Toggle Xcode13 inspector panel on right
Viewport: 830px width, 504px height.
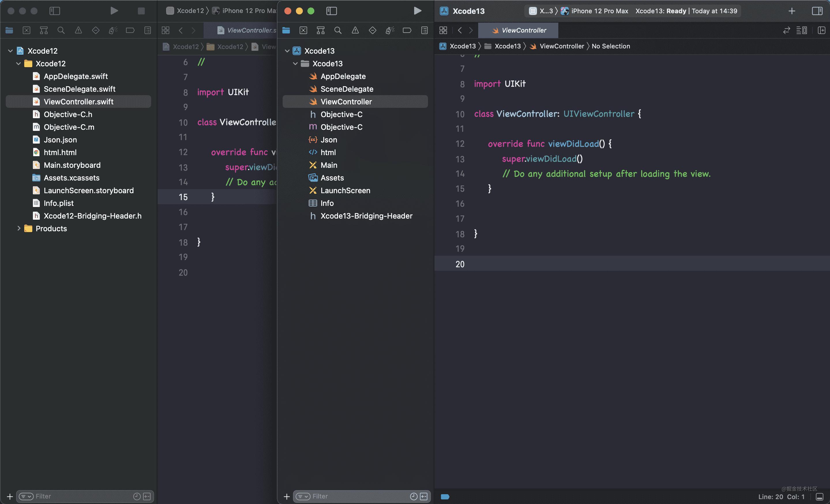point(817,11)
